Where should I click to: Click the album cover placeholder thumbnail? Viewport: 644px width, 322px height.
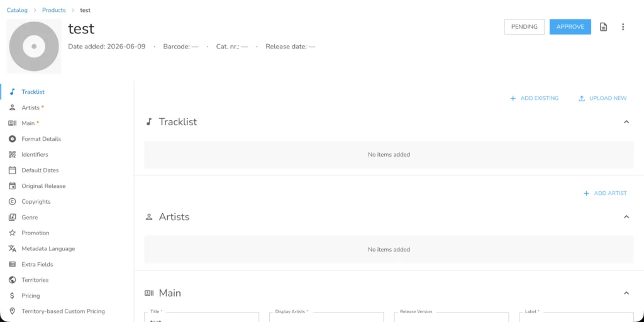click(34, 47)
